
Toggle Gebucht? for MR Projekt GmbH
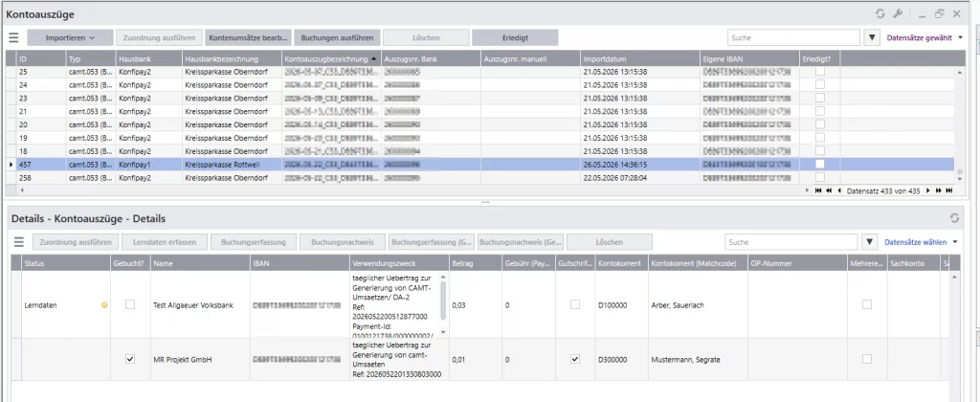click(x=130, y=360)
